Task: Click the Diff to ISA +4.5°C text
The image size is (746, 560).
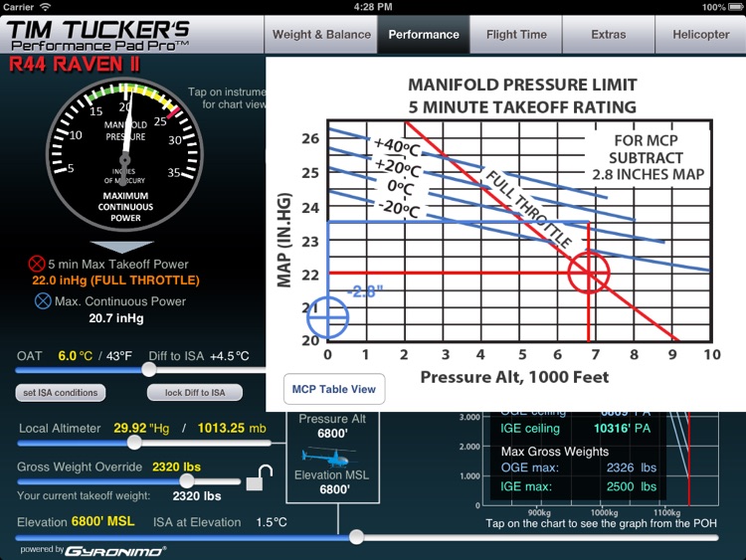Action: 199,356
